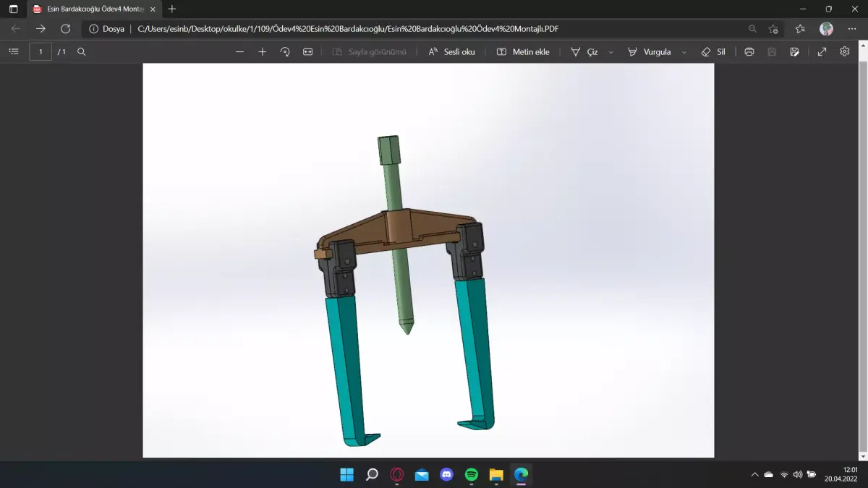The image size is (868, 488).
Task: Open the Sayfa görünümü menu
Action: (369, 51)
